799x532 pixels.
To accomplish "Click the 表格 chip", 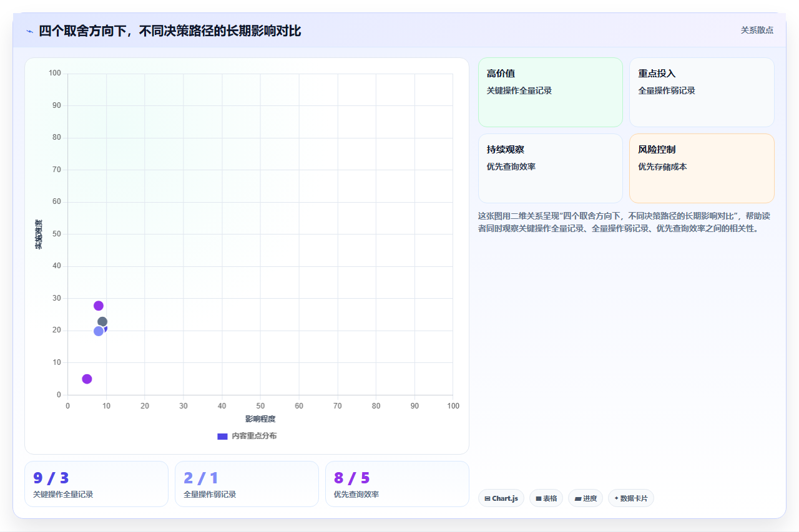I will point(546,498).
